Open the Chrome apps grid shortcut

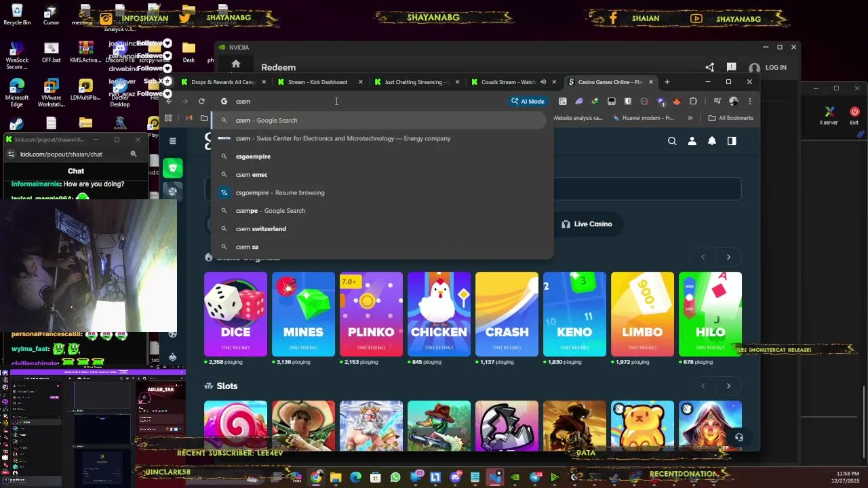pyautogui.click(x=168, y=118)
